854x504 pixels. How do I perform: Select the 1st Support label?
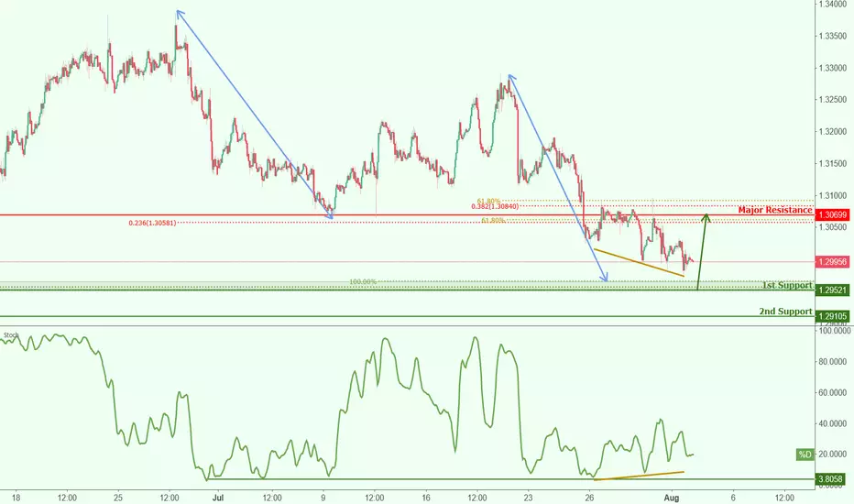787,285
